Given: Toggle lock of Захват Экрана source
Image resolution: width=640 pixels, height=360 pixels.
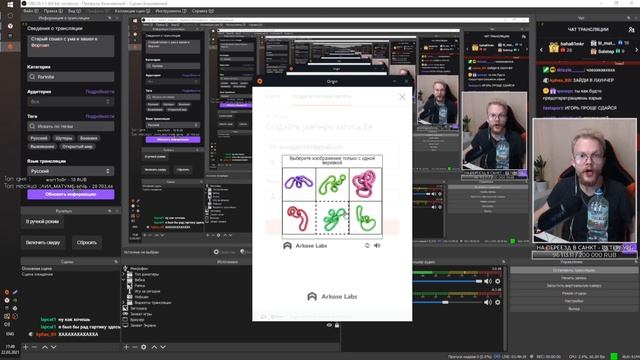Looking at the screenshot, I should tap(337, 325).
